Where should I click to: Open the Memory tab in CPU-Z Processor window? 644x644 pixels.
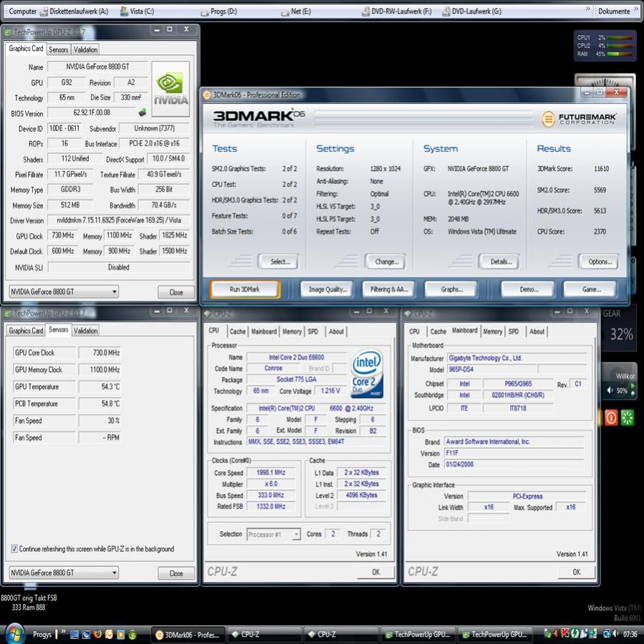click(x=292, y=332)
